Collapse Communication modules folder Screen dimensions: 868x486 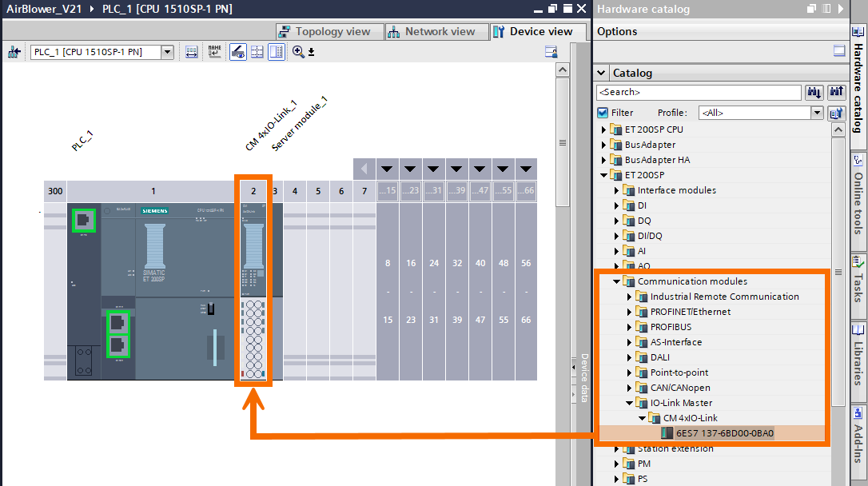pos(617,281)
